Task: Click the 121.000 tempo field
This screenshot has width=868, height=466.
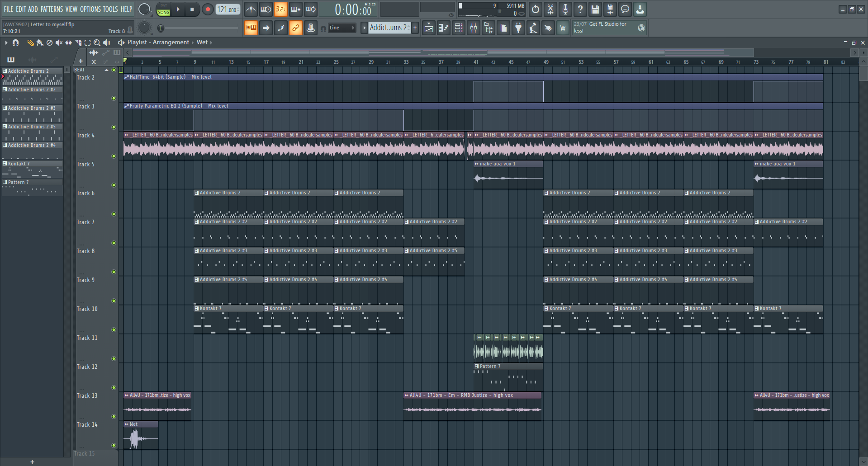Action: pos(228,9)
